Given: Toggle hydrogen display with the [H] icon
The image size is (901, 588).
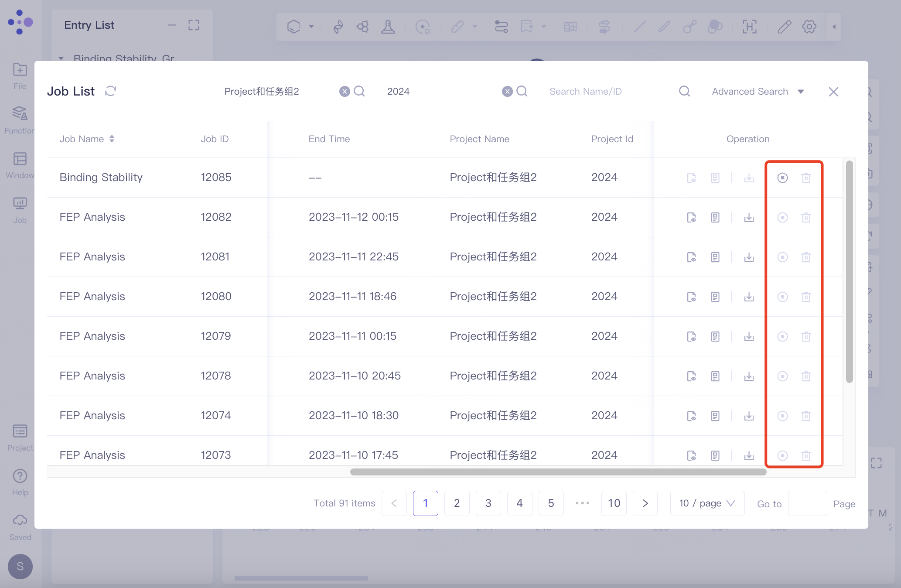Looking at the screenshot, I should click(749, 27).
